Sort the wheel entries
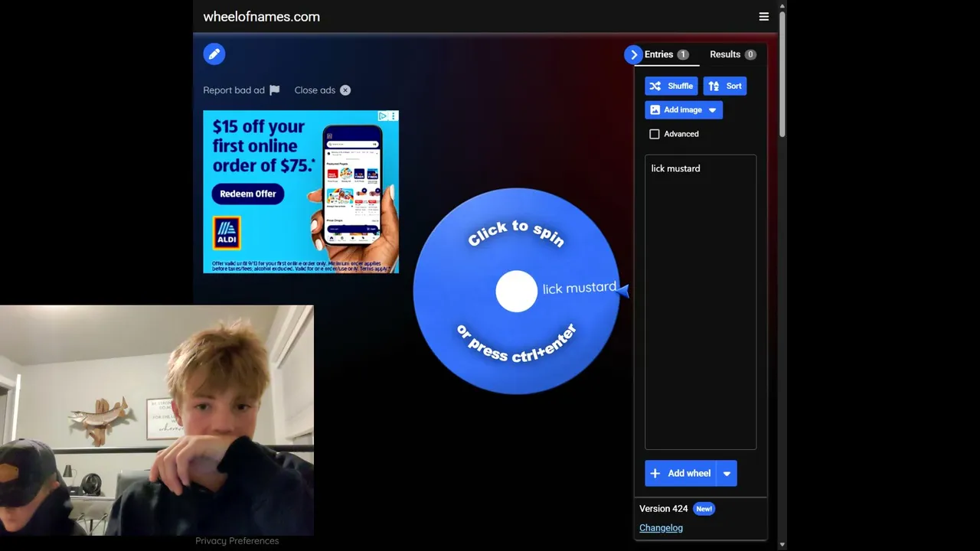 [725, 86]
